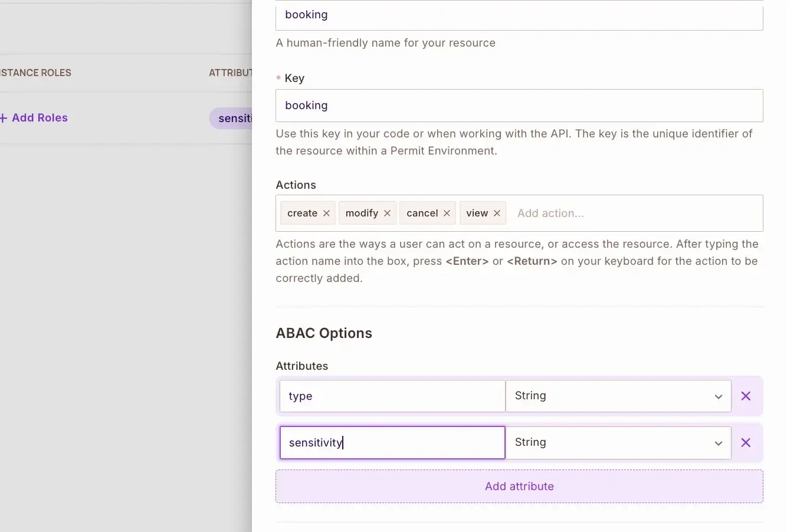Click the Add Roles link
Image resolution: width=787 pixels, height=532 pixels.
tap(35, 118)
